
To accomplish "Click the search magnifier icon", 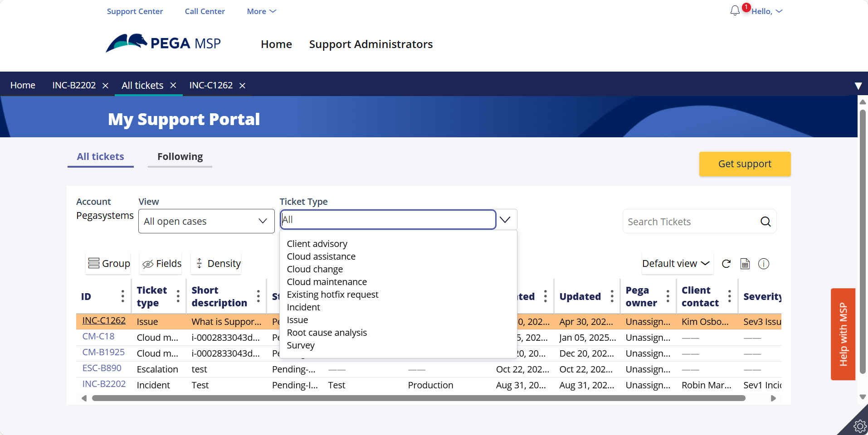I will click(766, 222).
